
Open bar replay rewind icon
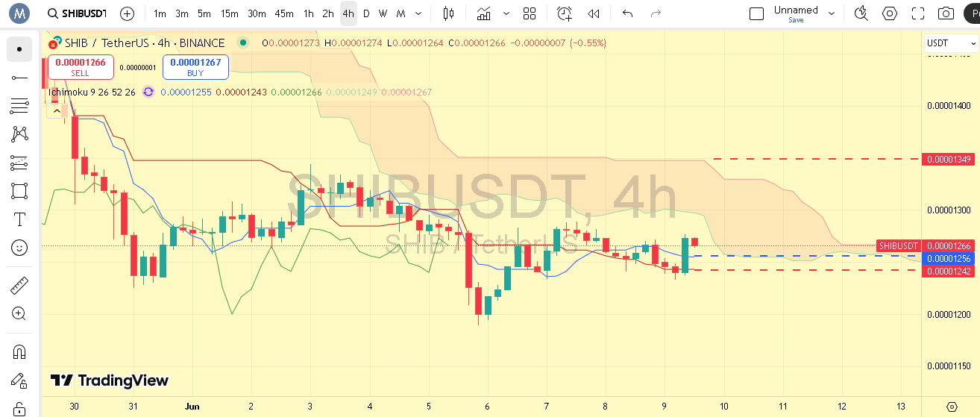(x=594, y=13)
